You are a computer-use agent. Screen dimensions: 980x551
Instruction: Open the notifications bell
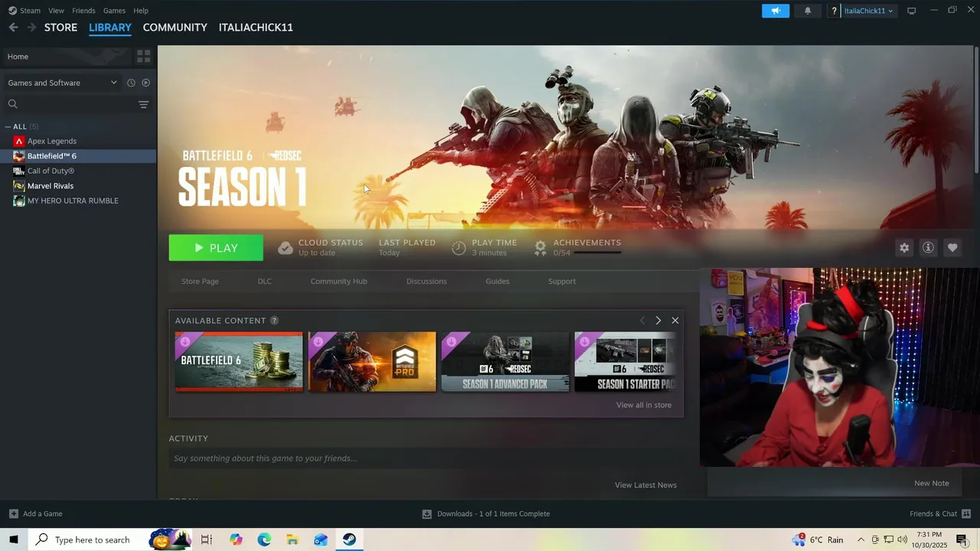[x=807, y=11]
